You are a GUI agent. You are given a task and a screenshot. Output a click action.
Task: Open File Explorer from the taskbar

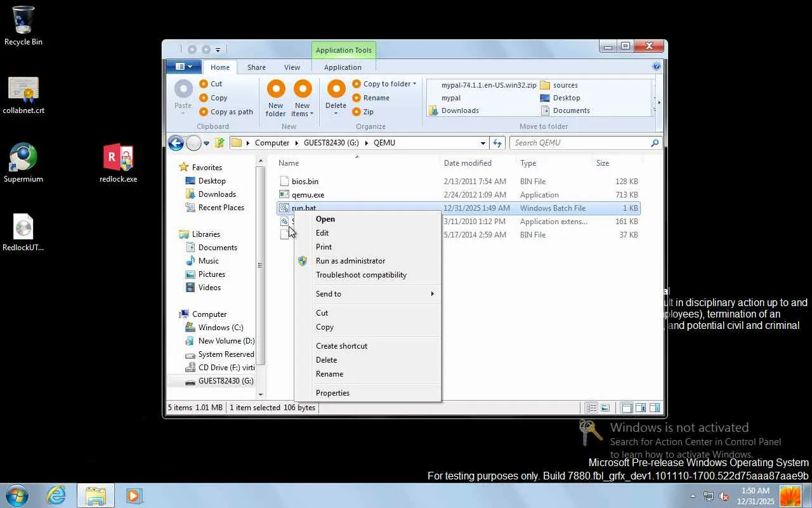point(95,495)
